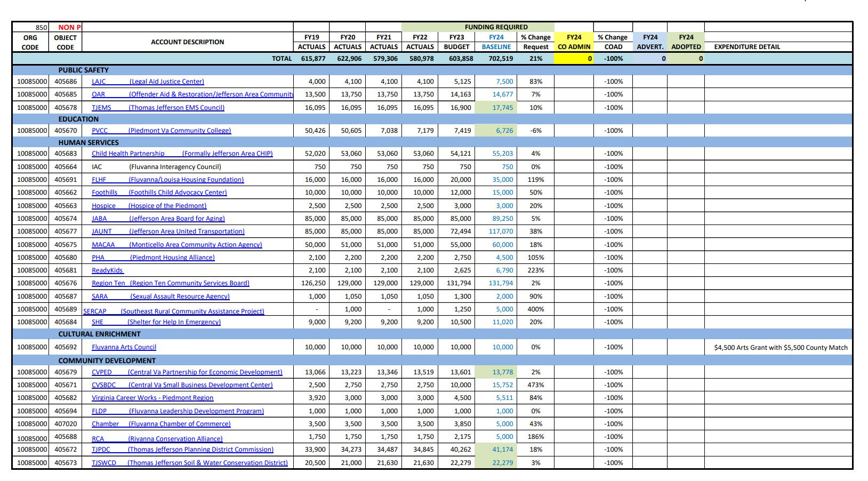The height and width of the screenshot is (481, 868).
Task: Open the RCA Rivanna Conservation Alliance link
Action: tap(156, 439)
